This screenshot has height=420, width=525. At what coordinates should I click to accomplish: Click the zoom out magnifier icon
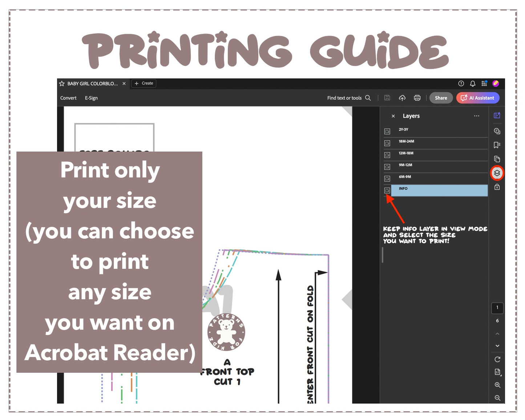[x=497, y=398]
